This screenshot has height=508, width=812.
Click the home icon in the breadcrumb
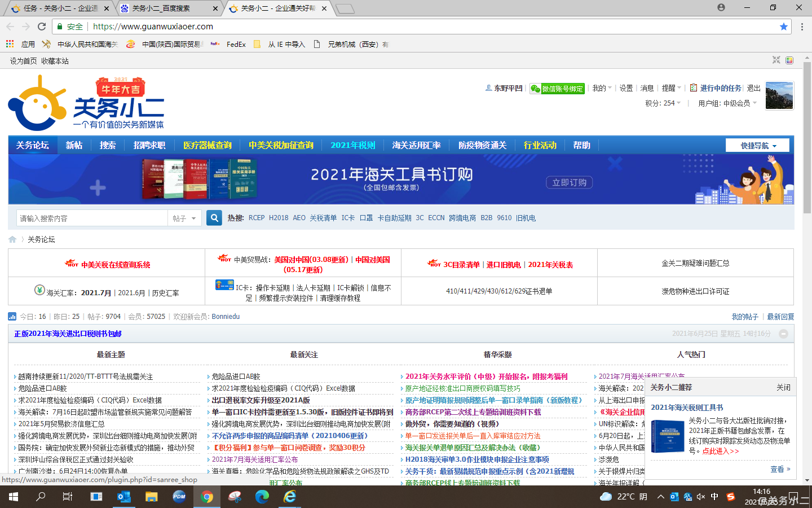(x=12, y=239)
